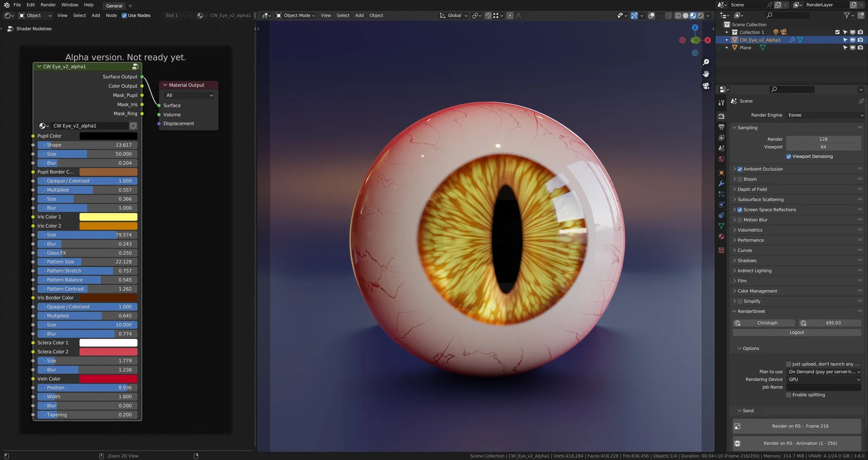Image resolution: width=868 pixels, height=460 pixels.
Task: Toggle X-ray display in viewport header
Action: tap(668, 16)
